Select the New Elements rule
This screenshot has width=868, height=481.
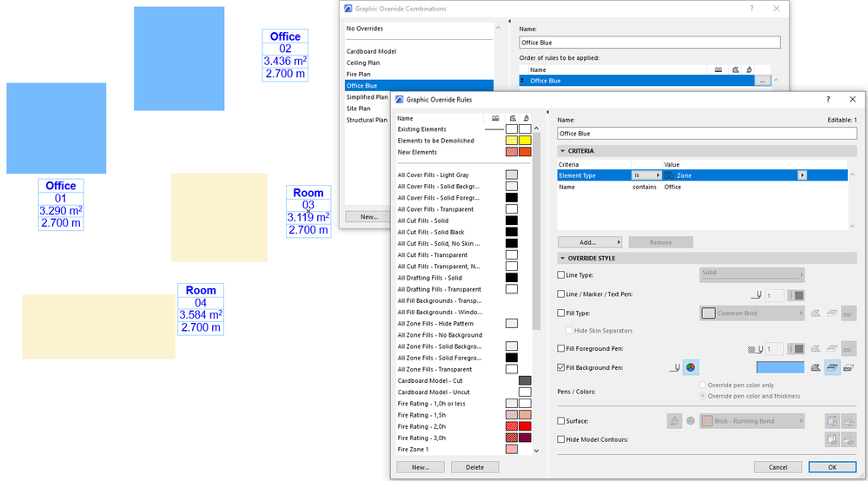[417, 152]
